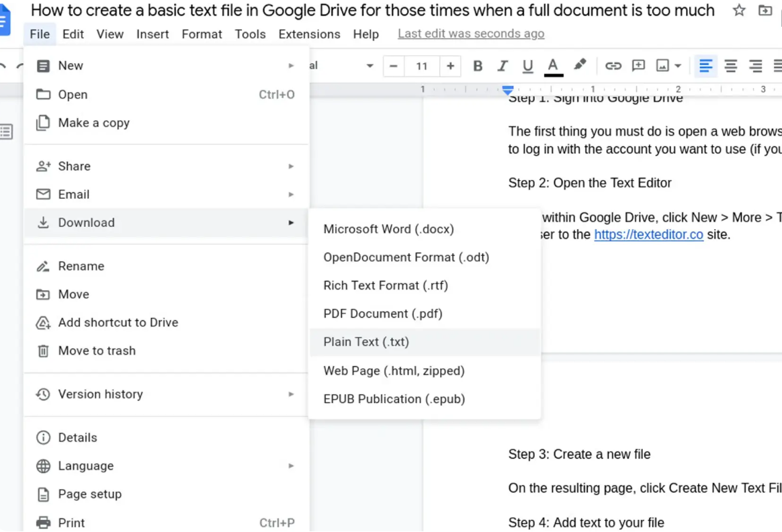The image size is (782, 532).
Task: Expand the Share submenu
Action: coord(166,166)
